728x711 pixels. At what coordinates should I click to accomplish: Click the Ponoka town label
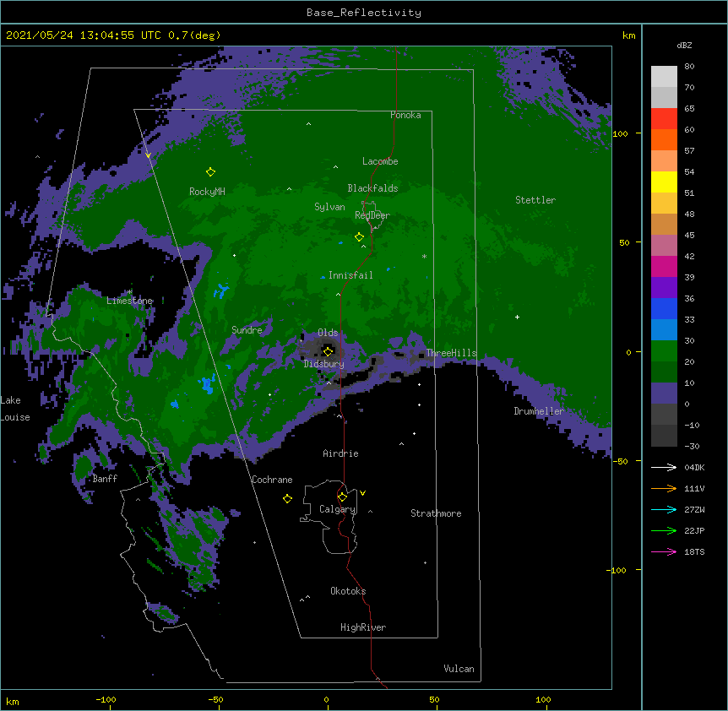405,115
